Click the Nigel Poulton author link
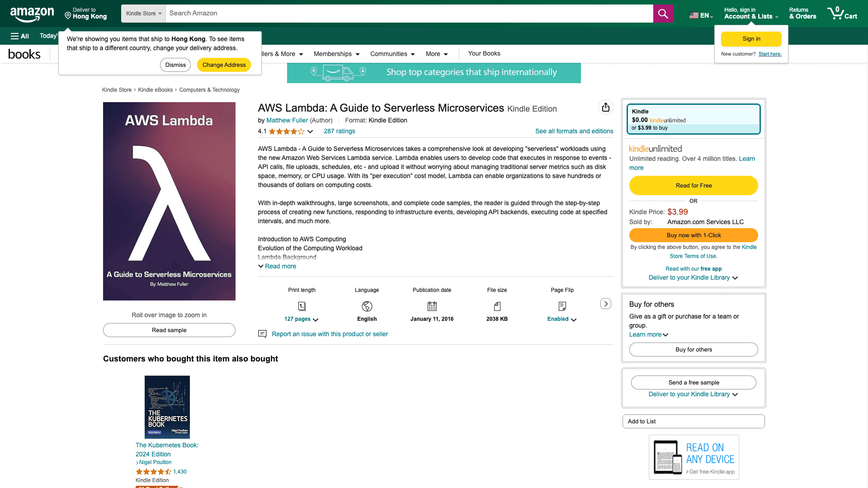 tap(155, 462)
